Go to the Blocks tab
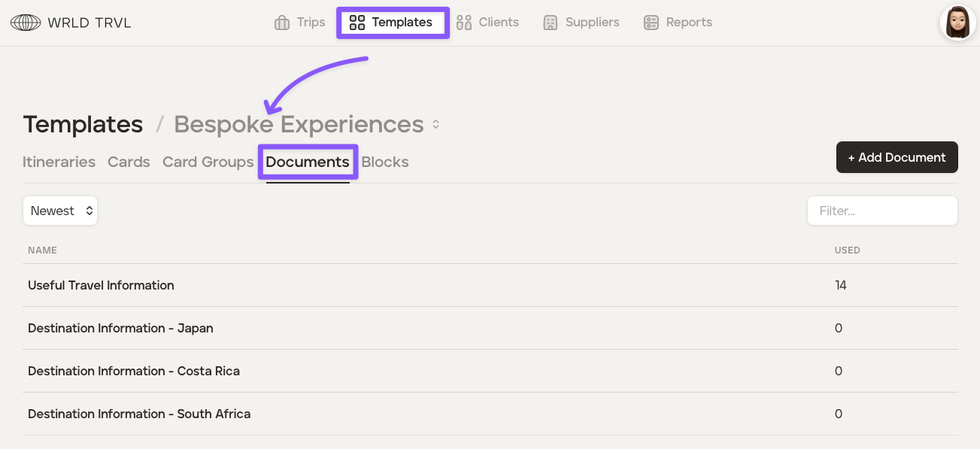 [385, 162]
